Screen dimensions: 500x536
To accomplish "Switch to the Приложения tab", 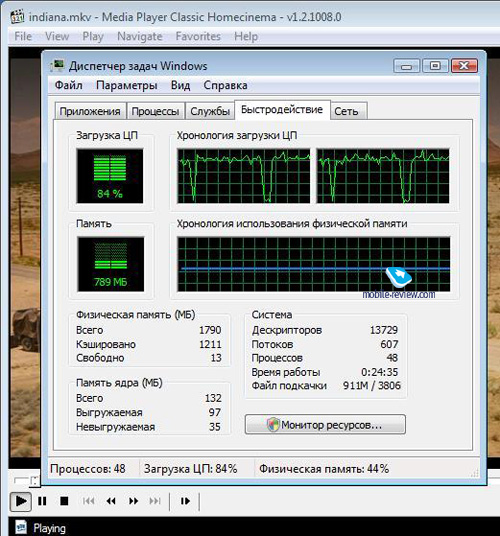I will [x=90, y=111].
